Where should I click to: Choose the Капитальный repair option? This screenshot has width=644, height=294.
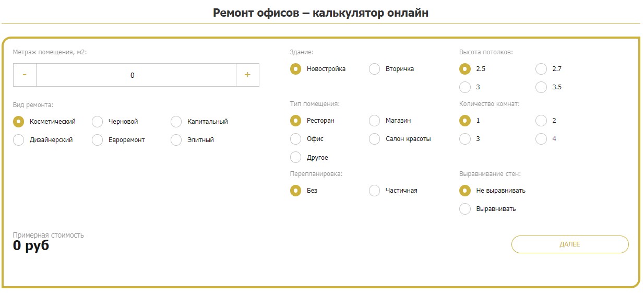click(x=176, y=122)
